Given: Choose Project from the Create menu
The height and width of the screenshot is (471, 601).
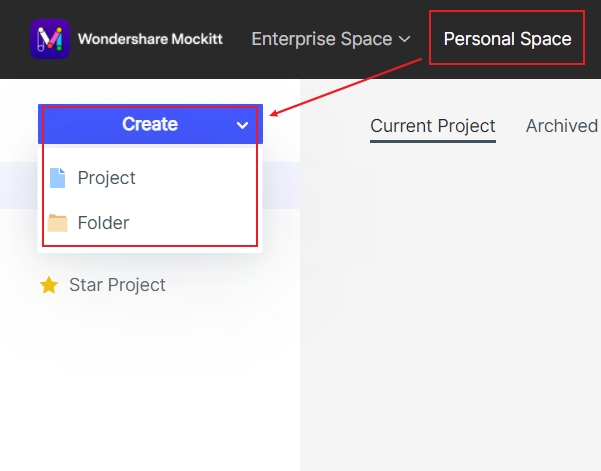Looking at the screenshot, I should coord(106,178).
